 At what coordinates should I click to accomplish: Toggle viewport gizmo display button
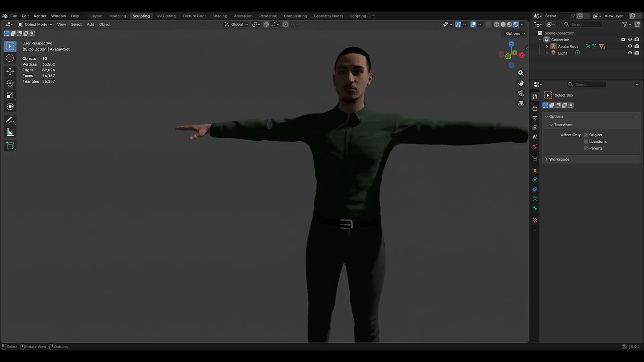click(x=458, y=24)
